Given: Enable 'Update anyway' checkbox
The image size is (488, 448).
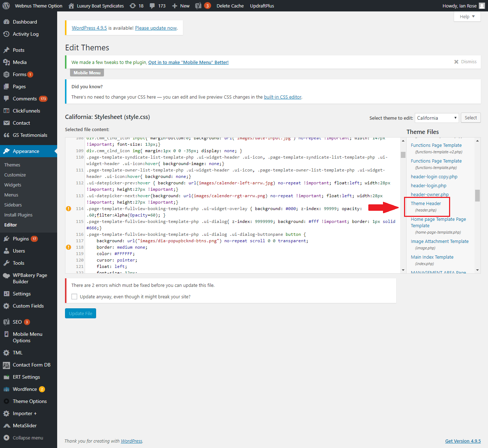Looking at the screenshot, I should [x=74, y=297].
